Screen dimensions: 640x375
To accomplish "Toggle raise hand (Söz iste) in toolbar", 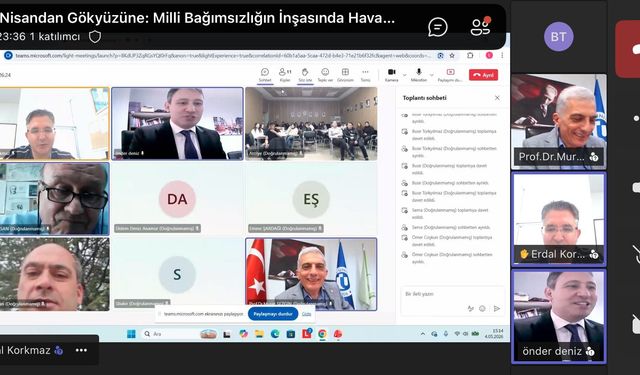I will click(305, 75).
